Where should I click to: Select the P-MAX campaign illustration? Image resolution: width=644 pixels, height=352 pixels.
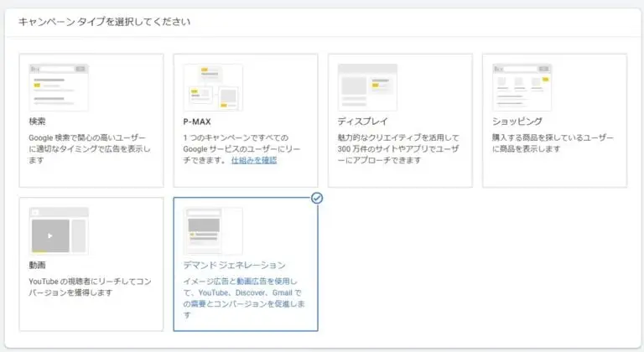(x=213, y=87)
